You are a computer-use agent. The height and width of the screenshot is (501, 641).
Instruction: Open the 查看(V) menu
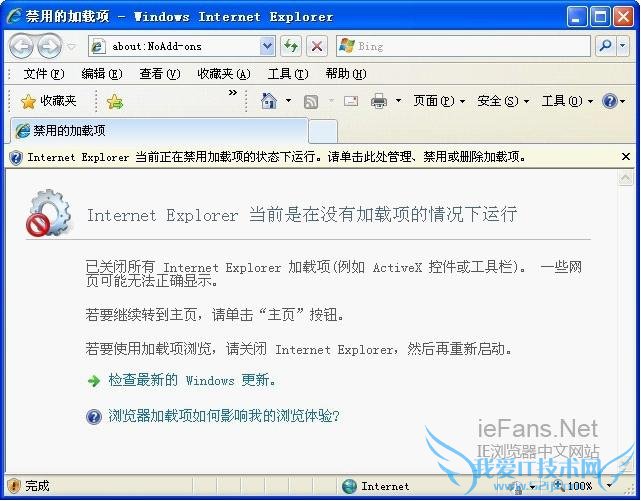pos(159,74)
